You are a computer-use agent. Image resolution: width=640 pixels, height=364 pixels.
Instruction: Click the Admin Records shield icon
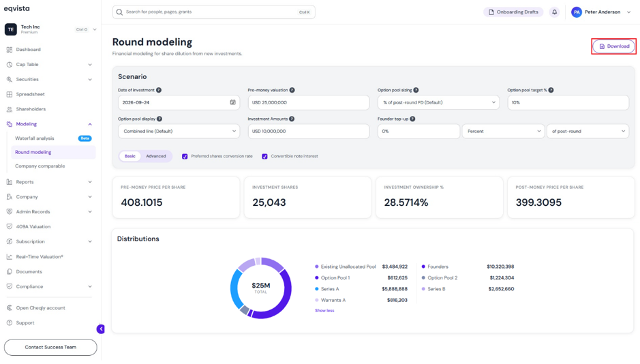pos(10,212)
